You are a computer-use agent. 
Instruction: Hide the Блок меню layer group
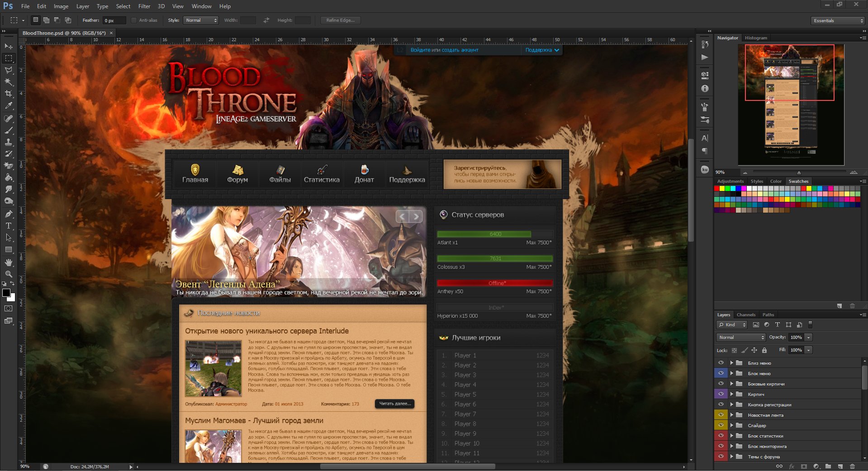pos(721,373)
